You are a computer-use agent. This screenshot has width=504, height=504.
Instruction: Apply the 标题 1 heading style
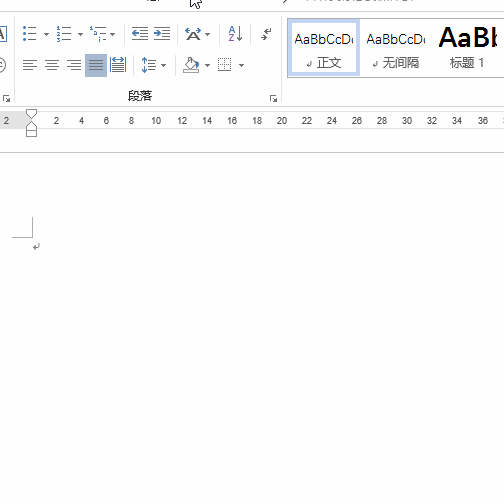[467, 48]
